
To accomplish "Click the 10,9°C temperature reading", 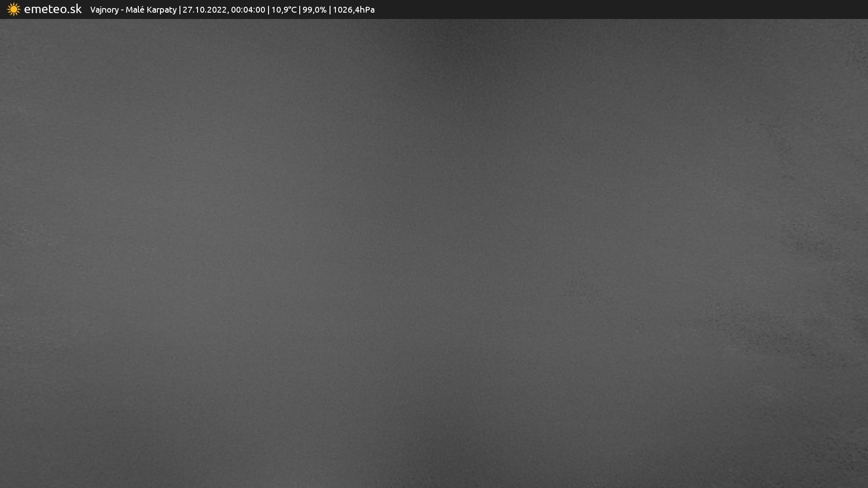I will [x=283, y=10].
